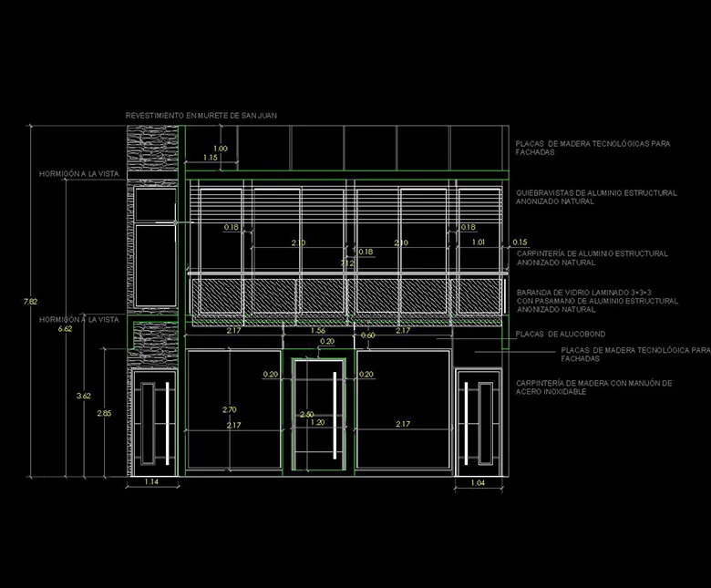This screenshot has width=711, height=588.
Task: Click the PLACAS DE ALUCOBOND label
Action: (x=560, y=335)
